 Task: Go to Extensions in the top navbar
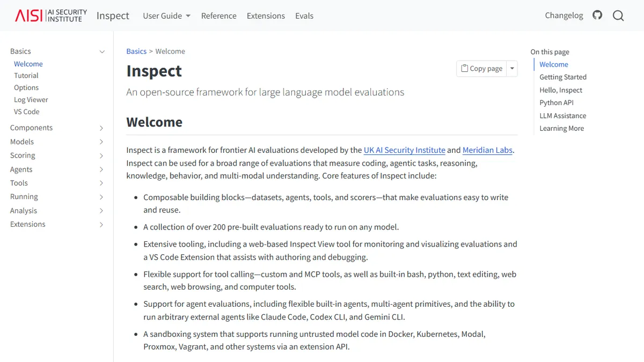[x=266, y=16]
